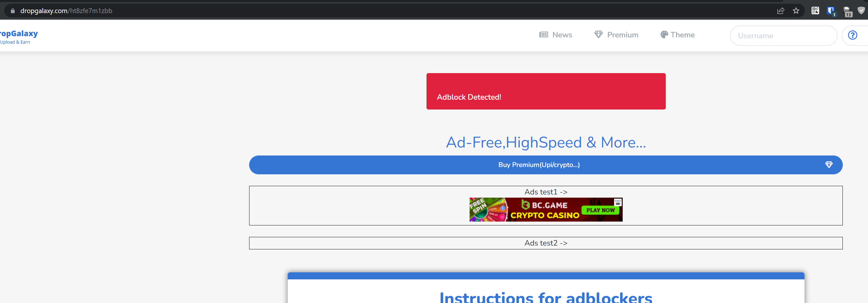868x303 pixels.
Task: Open the News menu
Action: 562,34
